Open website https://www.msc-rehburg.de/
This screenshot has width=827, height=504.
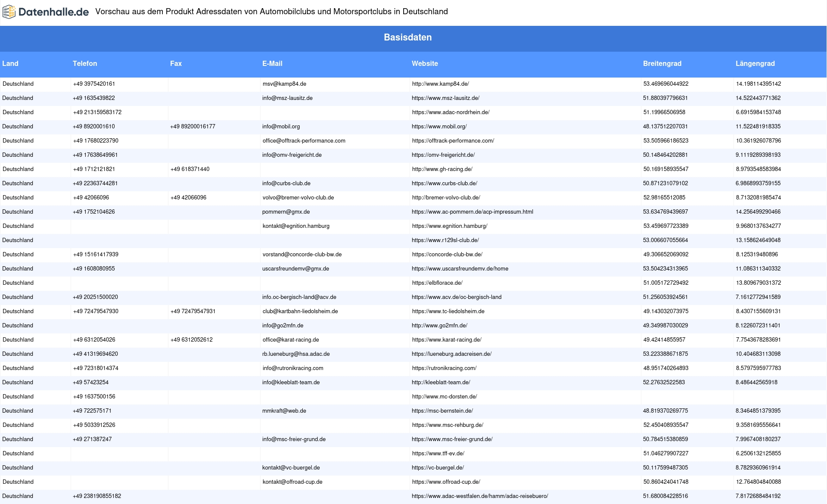tap(448, 425)
